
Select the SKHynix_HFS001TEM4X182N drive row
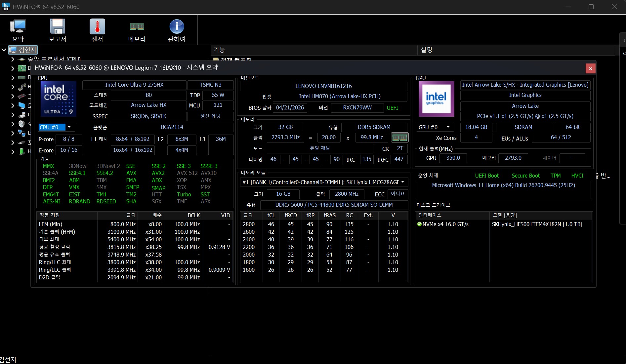click(x=503, y=224)
